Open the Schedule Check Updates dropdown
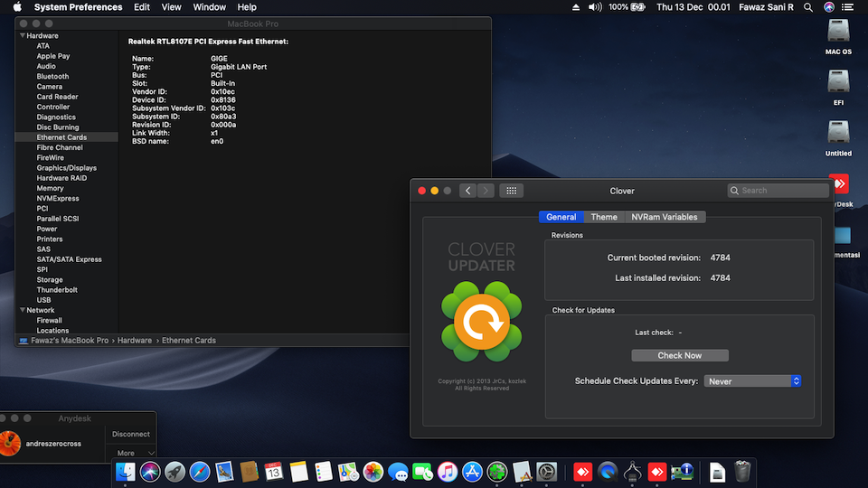The width and height of the screenshot is (868, 488). [x=752, y=381]
